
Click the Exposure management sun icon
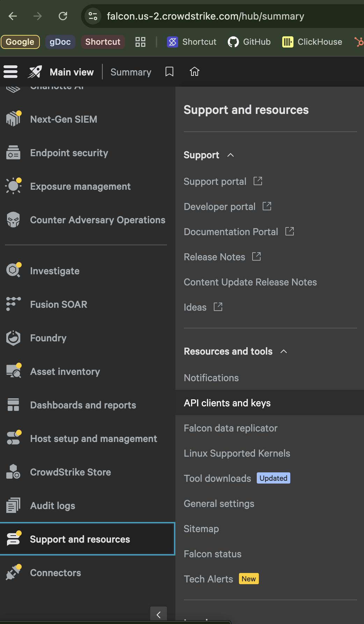tap(13, 186)
